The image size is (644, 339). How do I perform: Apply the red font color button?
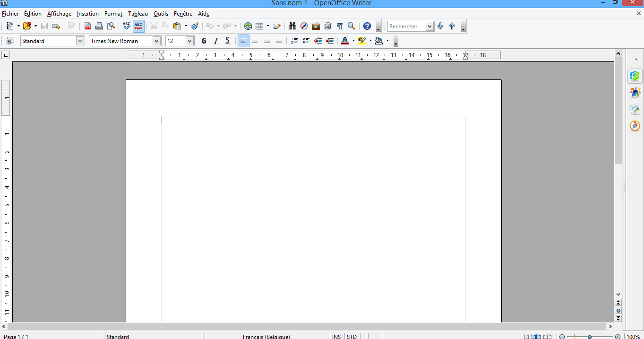pyautogui.click(x=345, y=41)
